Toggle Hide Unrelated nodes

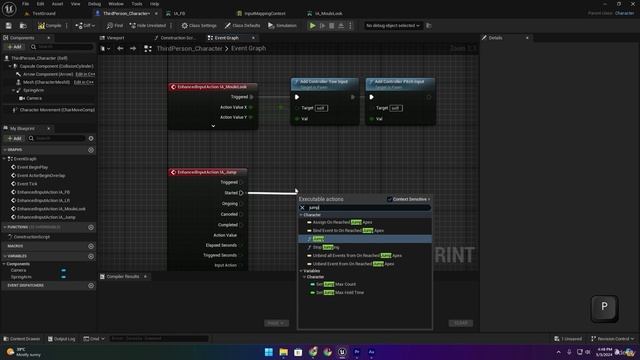tap(148, 26)
